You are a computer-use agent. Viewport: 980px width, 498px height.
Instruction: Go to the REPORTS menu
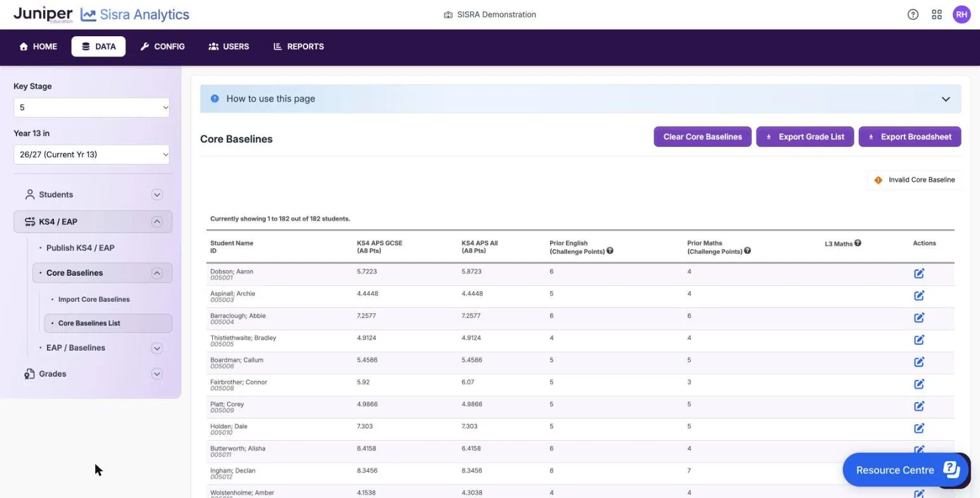[299, 46]
